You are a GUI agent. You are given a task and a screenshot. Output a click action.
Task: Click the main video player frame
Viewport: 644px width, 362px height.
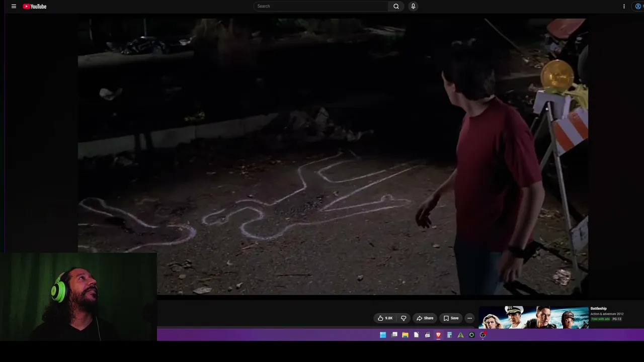(x=333, y=156)
